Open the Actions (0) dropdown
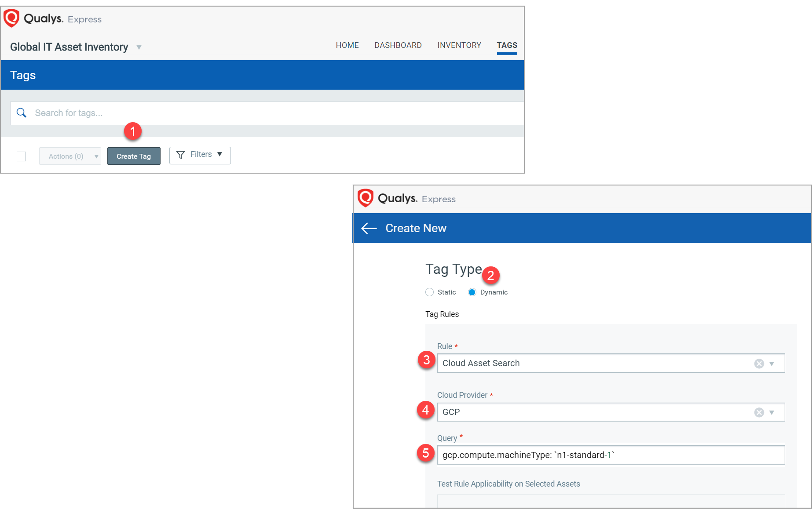 tap(70, 156)
